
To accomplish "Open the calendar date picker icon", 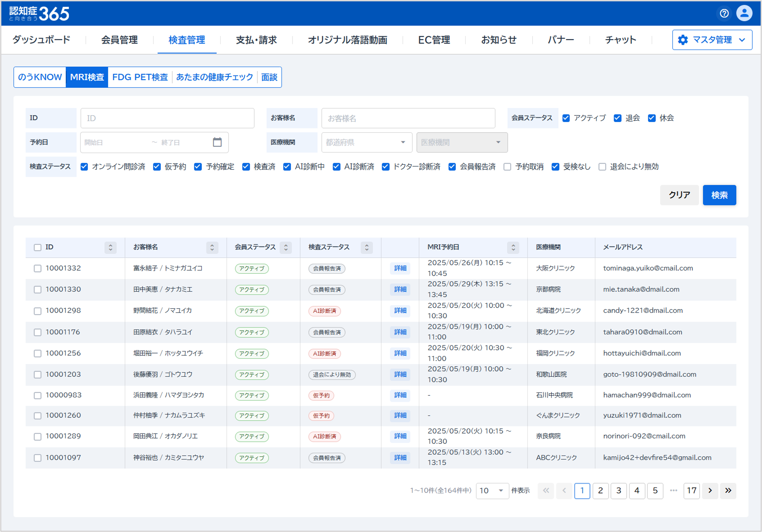I will pyautogui.click(x=217, y=142).
